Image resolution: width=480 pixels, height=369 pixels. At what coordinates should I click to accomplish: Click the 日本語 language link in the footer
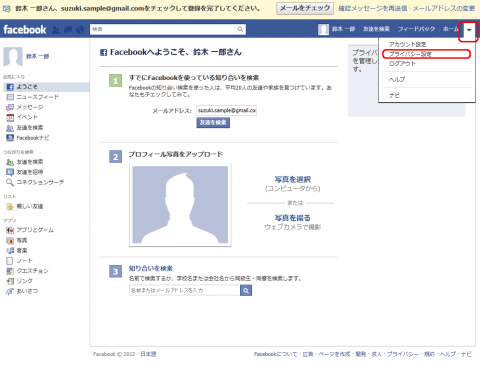[148, 354]
